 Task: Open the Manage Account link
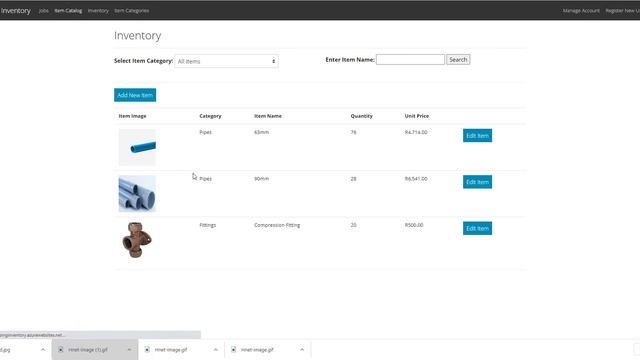pos(581,11)
